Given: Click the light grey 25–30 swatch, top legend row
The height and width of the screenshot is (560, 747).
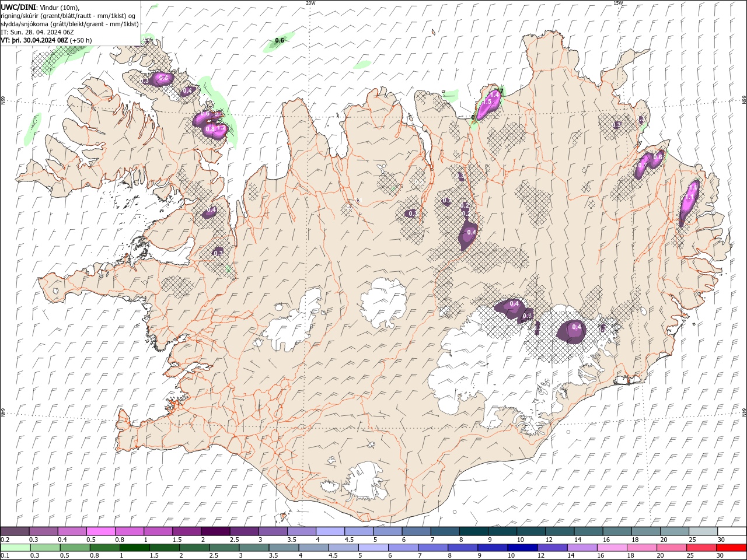Looking at the screenshot, I should (703, 531).
